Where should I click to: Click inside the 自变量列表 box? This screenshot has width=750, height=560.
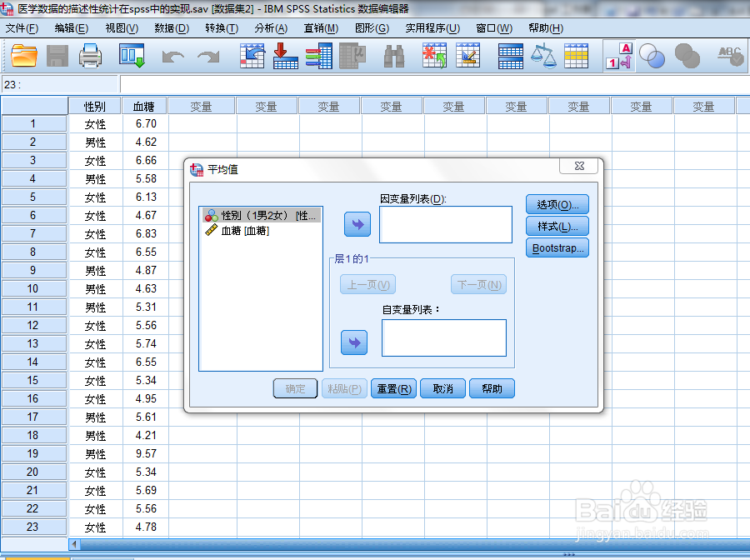point(444,337)
